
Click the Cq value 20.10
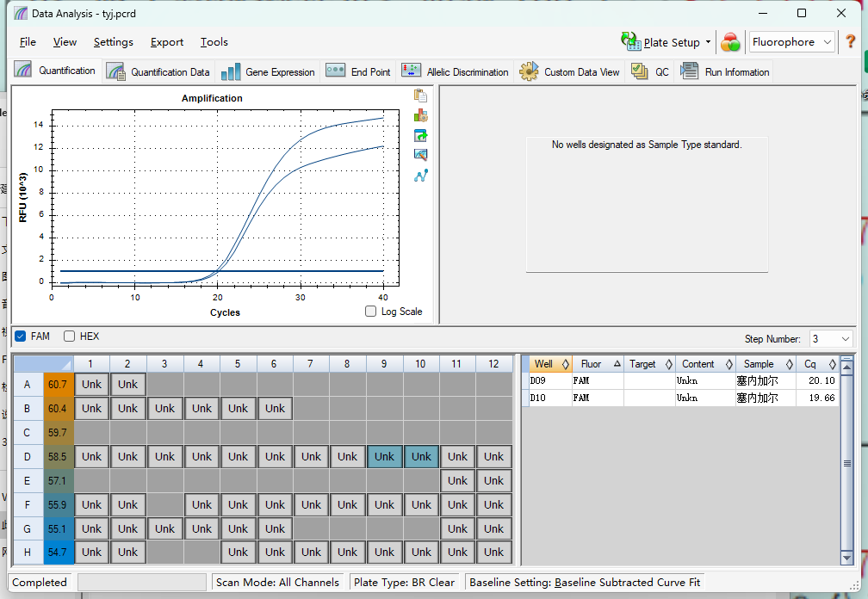point(821,380)
